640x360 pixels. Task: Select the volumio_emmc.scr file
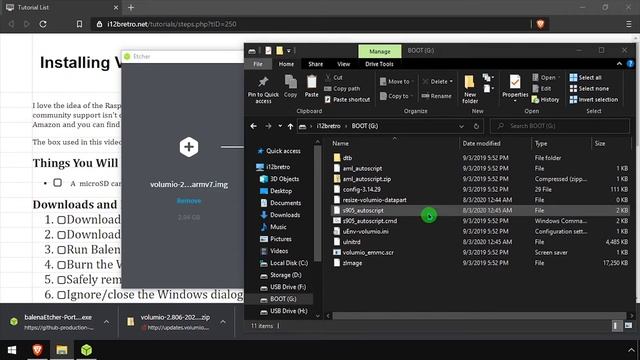(368, 252)
